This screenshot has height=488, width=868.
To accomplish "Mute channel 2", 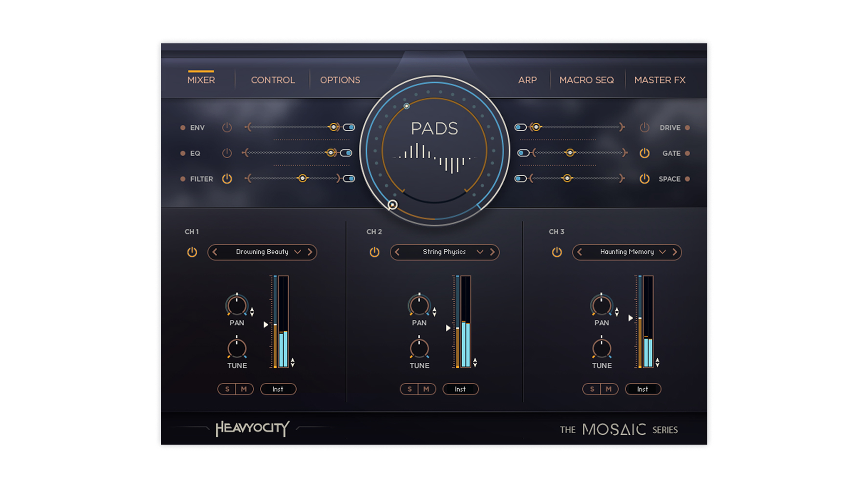I will 426,389.
